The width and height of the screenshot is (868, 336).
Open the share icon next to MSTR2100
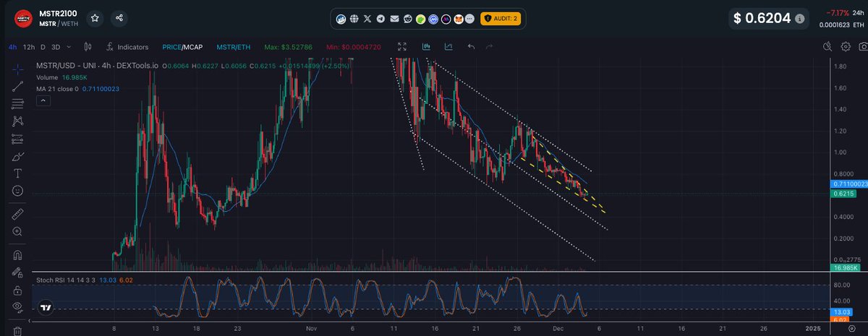click(x=119, y=19)
